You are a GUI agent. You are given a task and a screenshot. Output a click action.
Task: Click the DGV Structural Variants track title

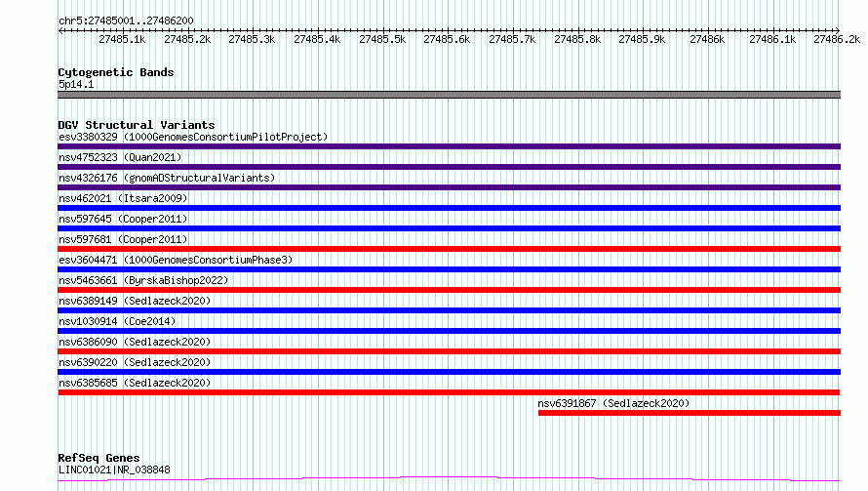tap(137, 125)
